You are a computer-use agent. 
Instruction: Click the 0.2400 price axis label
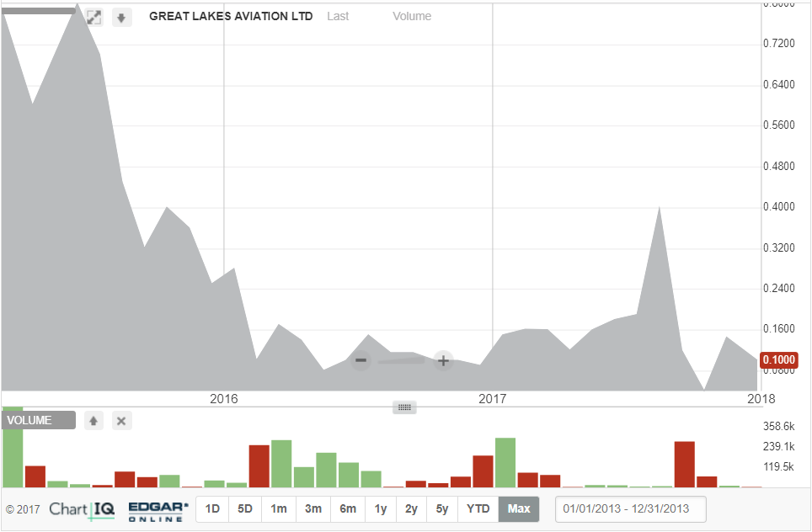[779, 288]
